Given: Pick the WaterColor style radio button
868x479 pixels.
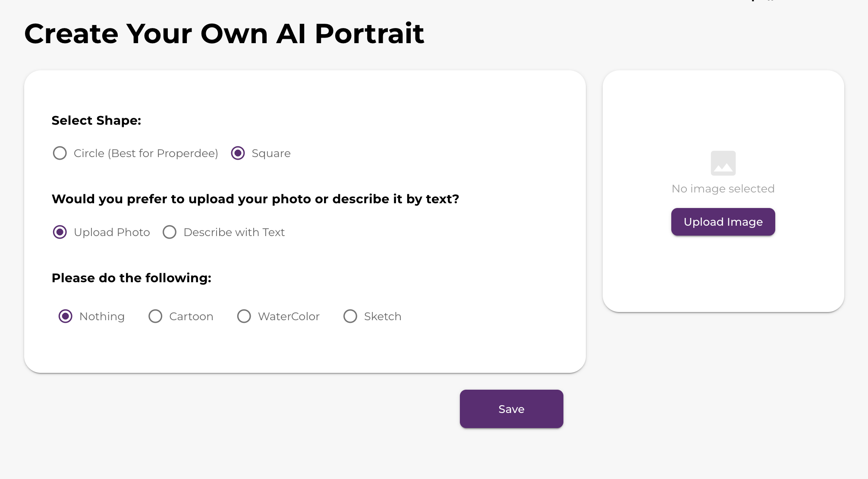Looking at the screenshot, I should pos(244,316).
